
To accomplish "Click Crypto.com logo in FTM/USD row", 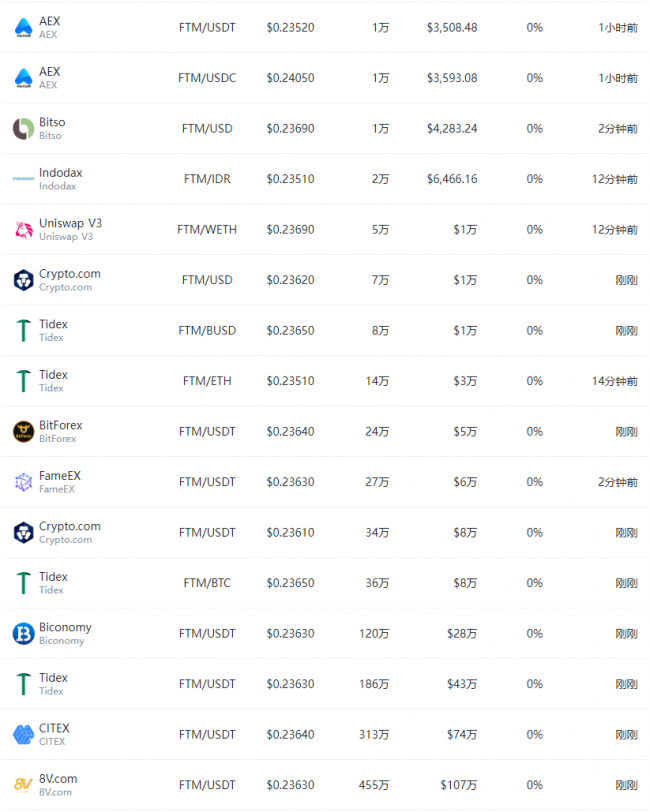I will (x=23, y=280).
